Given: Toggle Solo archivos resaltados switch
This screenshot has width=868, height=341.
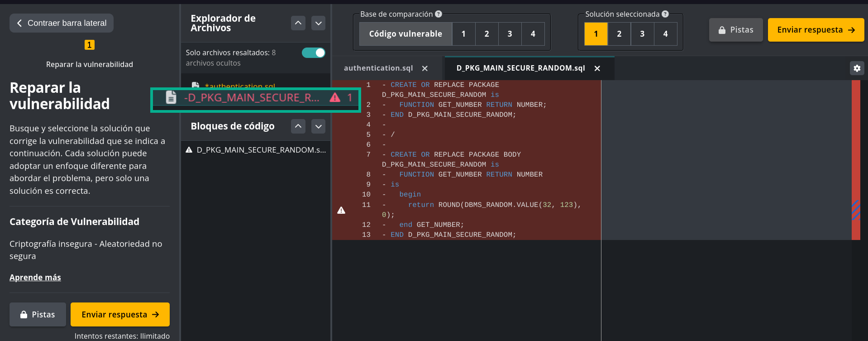Looking at the screenshot, I should 313,53.
